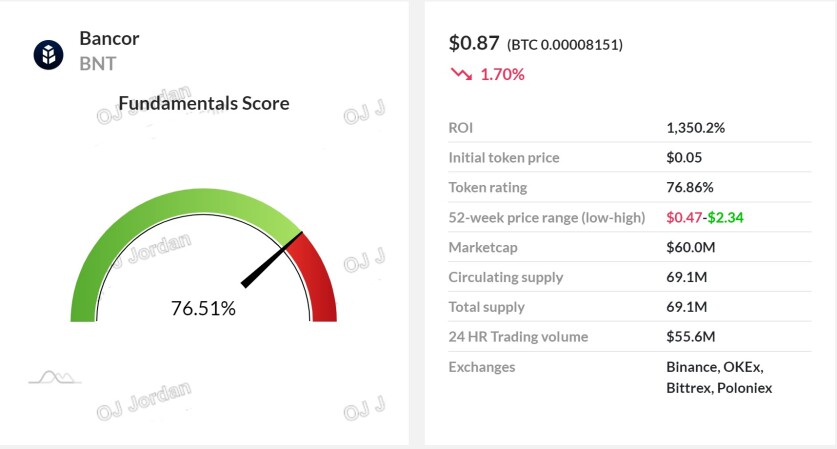The image size is (837, 449).
Task: Click the 76.51% score value
Action: tap(203, 308)
